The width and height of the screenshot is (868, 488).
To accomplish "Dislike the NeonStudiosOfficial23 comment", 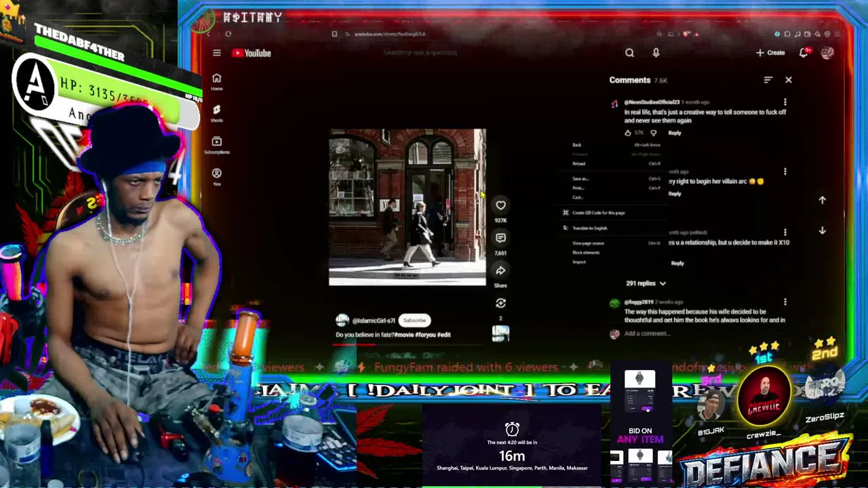I will pyautogui.click(x=653, y=133).
